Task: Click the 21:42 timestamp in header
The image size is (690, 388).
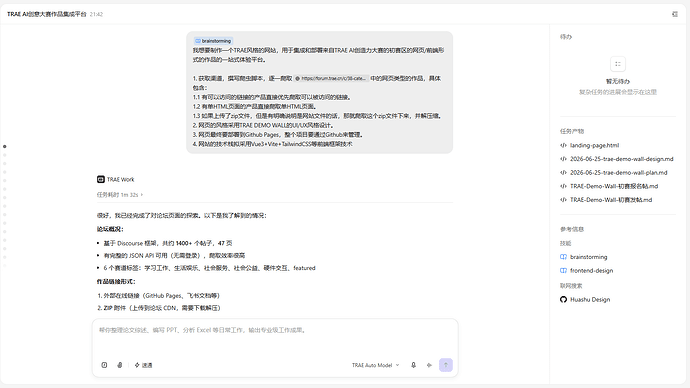Action: pyautogui.click(x=96, y=14)
